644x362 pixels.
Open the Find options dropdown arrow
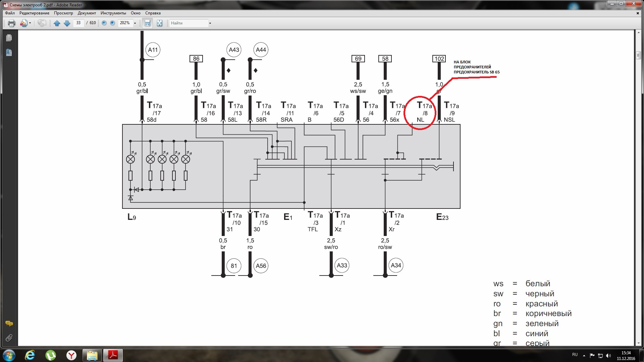click(x=210, y=23)
